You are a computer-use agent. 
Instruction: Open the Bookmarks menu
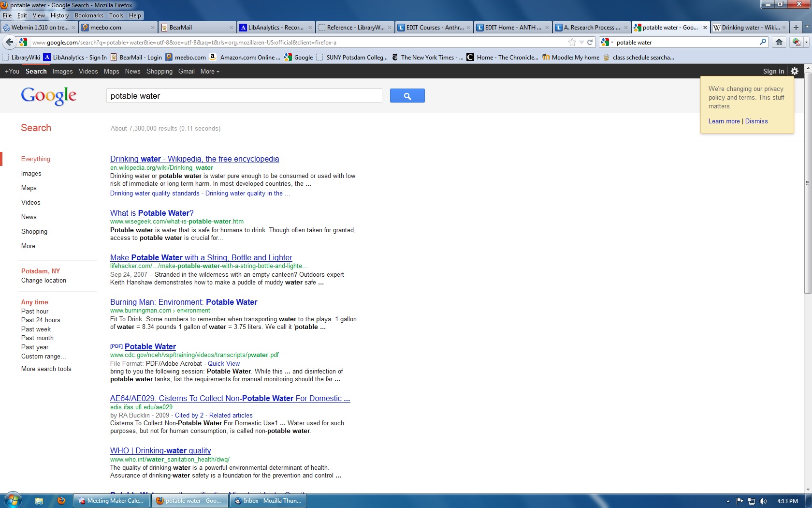[89, 15]
